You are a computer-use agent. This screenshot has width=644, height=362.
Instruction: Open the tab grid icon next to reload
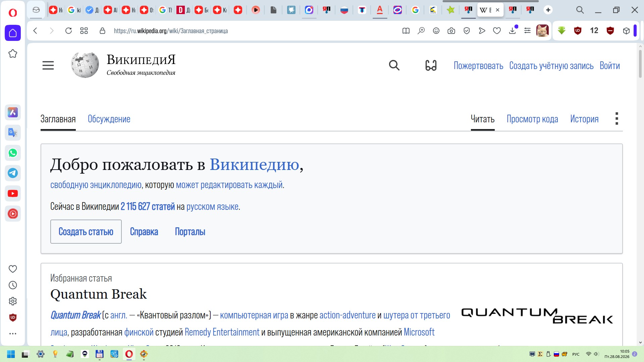tap(84, 31)
